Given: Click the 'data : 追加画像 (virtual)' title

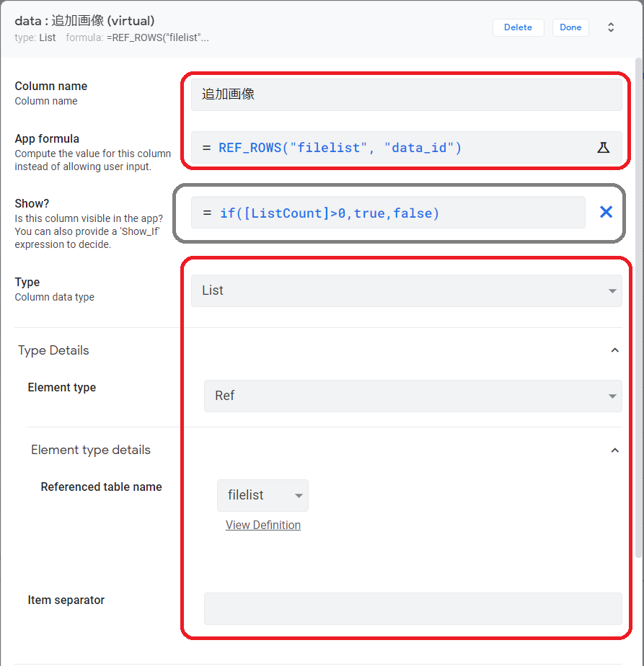Looking at the screenshot, I should (x=84, y=21).
